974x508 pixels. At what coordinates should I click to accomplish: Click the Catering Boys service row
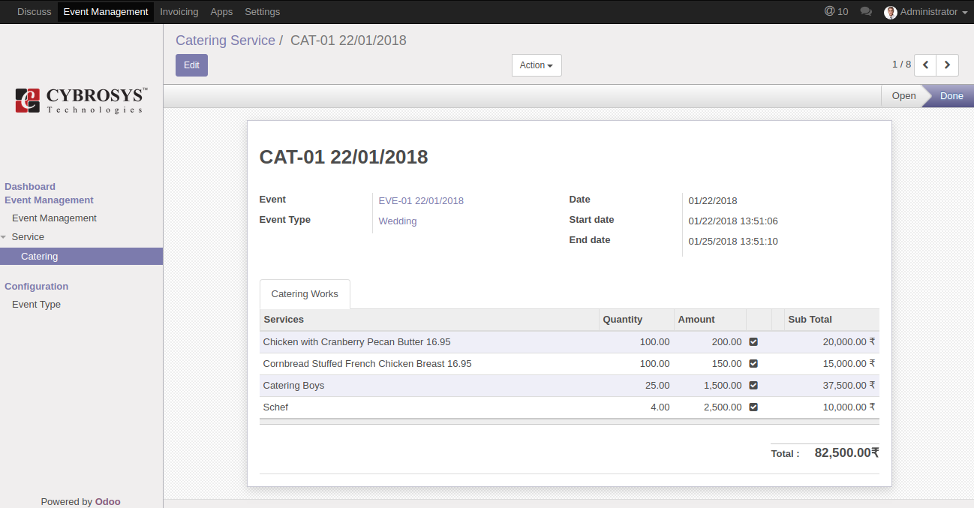[x=569, y=385]
